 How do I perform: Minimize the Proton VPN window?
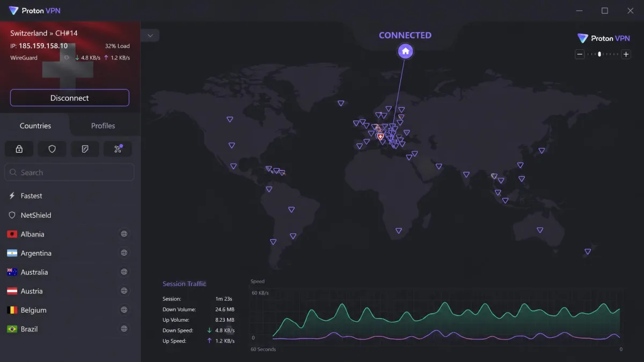579,11
